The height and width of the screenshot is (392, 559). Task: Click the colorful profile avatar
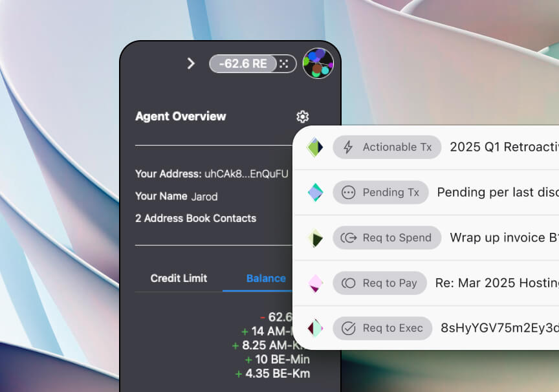[318, 63]
